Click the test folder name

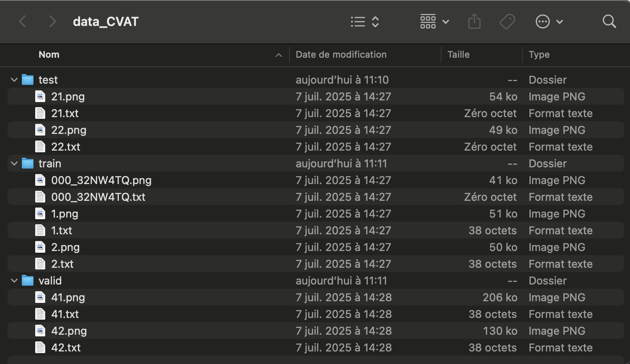point(48,80)
